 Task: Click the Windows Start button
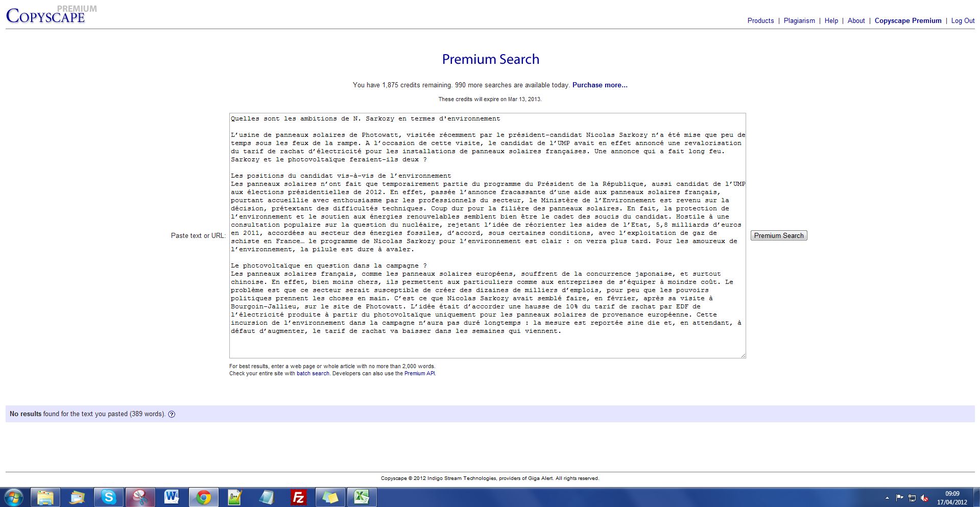14,497
